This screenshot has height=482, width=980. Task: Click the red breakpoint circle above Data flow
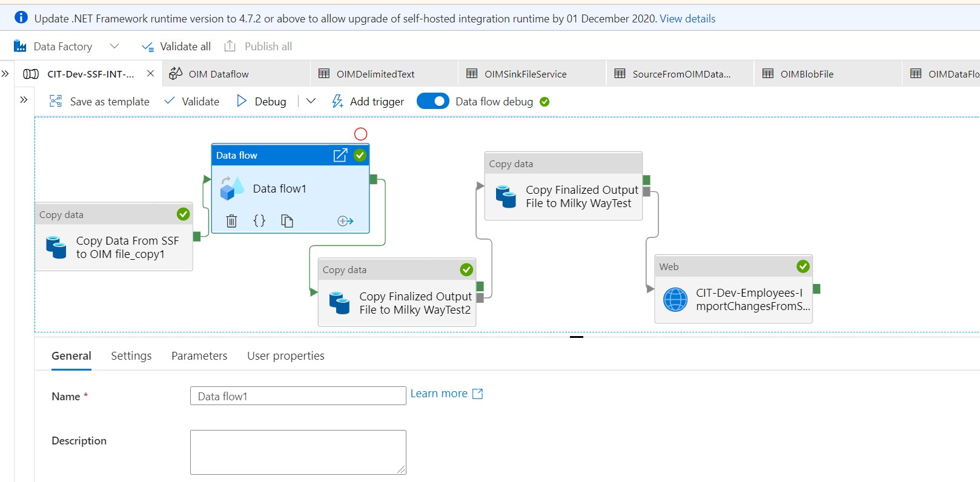(360, 134)
